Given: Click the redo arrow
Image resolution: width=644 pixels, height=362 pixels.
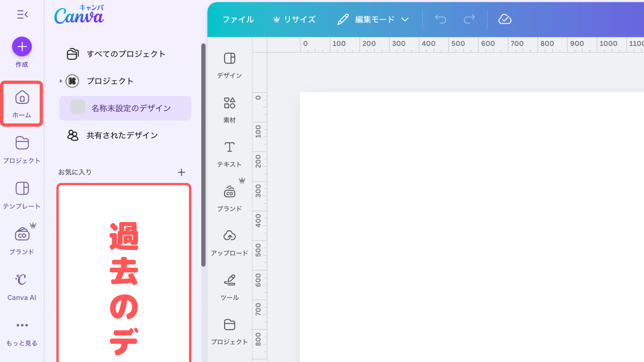Looking at the screenshot, I should [x=469, y=19].
